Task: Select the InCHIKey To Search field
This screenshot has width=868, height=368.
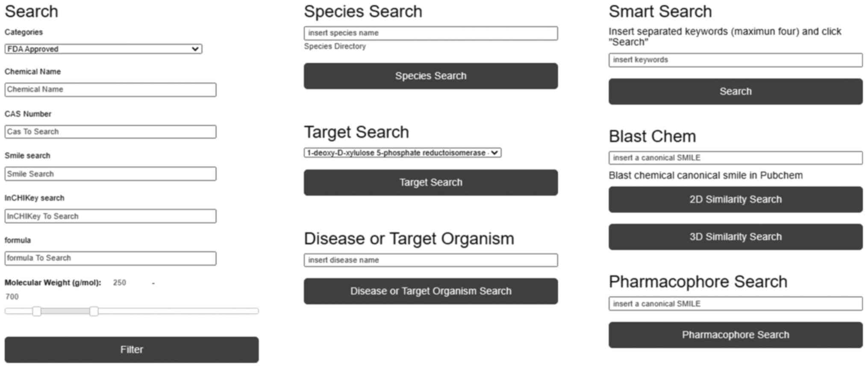Action: [110, 216]
